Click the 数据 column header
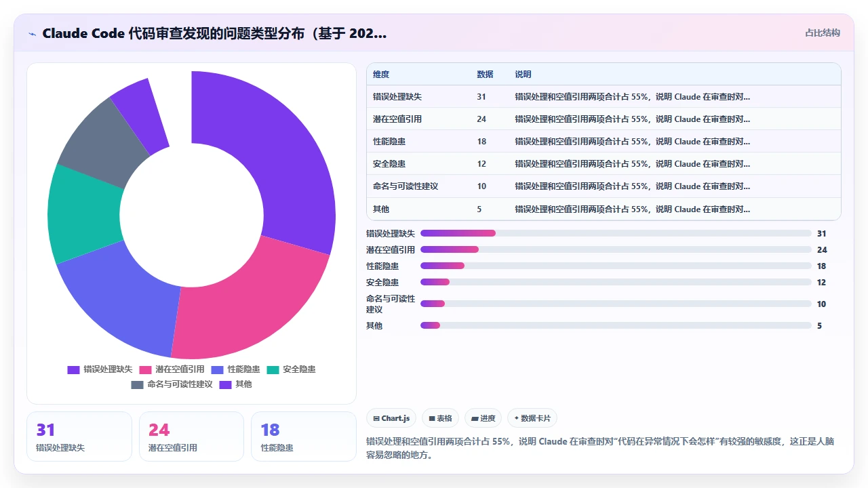Screen dimensions: 868x488 pyautogui.click(x=485, y=74)
